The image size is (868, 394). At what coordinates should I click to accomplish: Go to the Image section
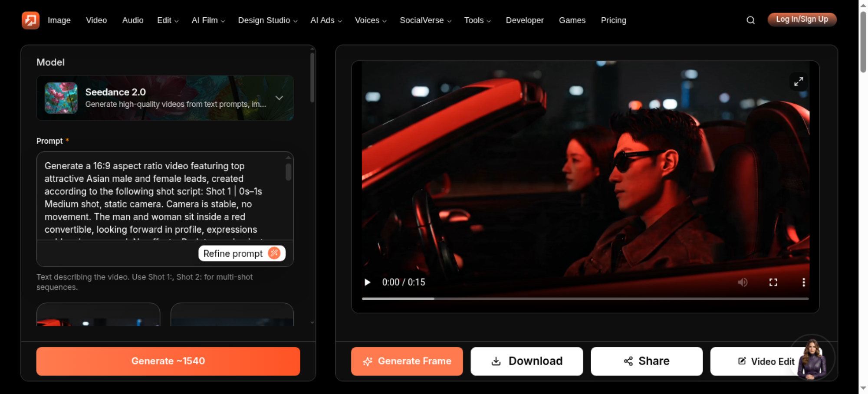(x=59, y=20)
